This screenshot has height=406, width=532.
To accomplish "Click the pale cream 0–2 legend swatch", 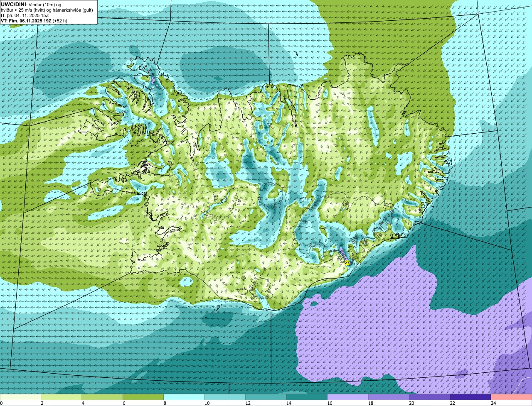I will pyautogui.click(x=20, y=397).
